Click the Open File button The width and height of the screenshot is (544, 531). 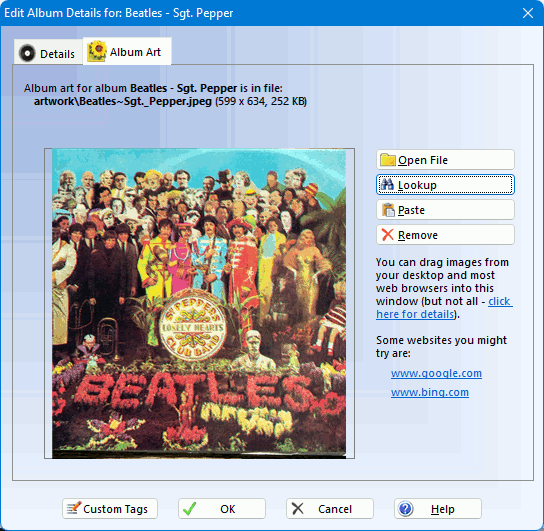(445, 160)
